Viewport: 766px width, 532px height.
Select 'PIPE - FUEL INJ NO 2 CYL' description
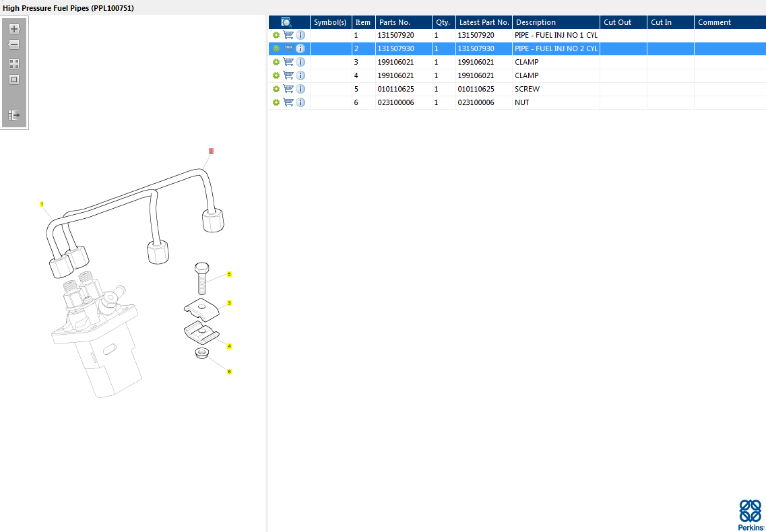pyautogui.click(x=556, y=48)
